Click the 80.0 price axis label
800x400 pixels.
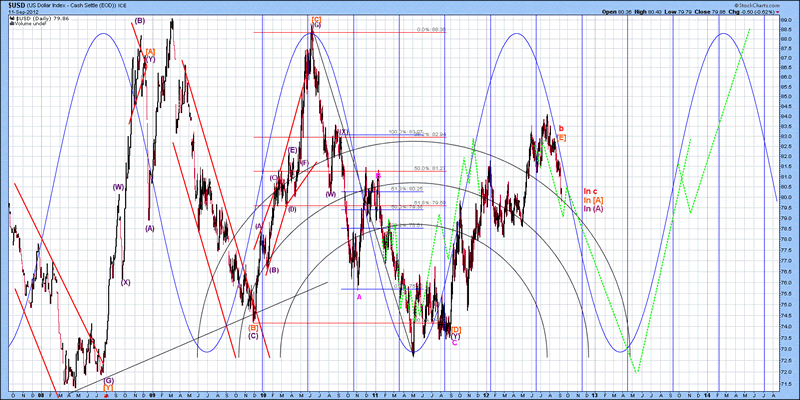[x=785, y=197]
